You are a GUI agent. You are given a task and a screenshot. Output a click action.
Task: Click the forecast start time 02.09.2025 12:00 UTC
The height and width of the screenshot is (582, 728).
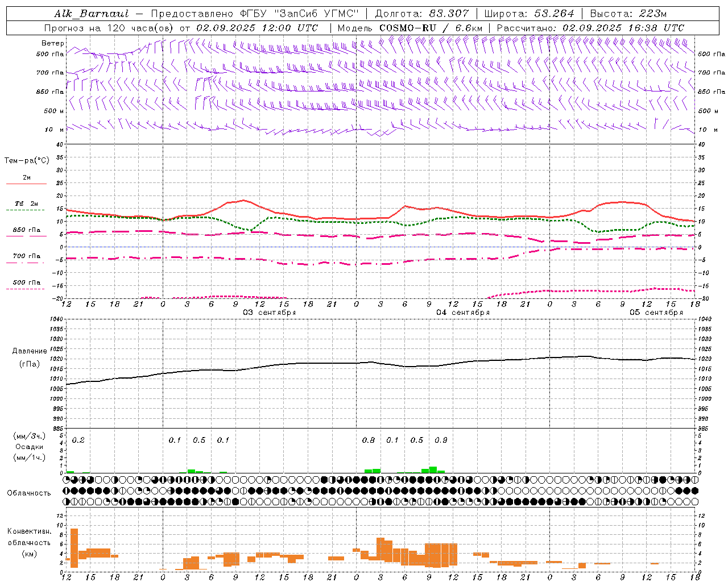[257, 28]
